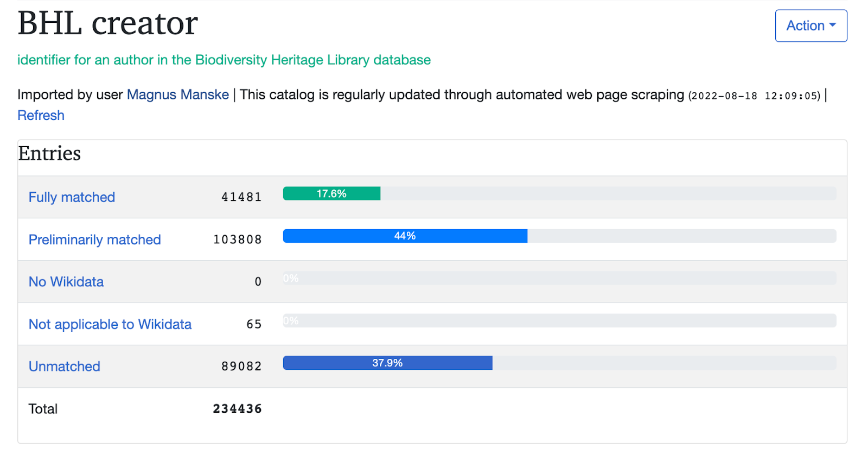This screenshot has height=454, width=868.
Task: Click the BHL creator page title
Action: [x=107, y=23]
